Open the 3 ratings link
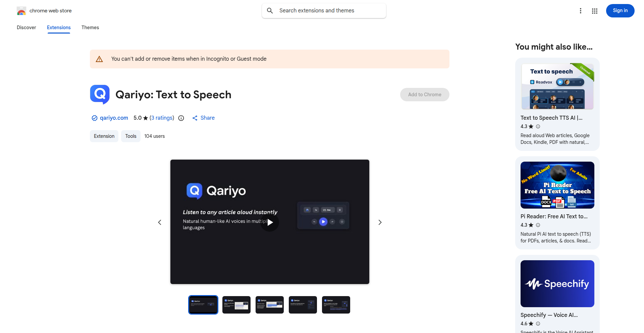Image resolution: width=644 pixels, height=333 pixels. (162, 118)
